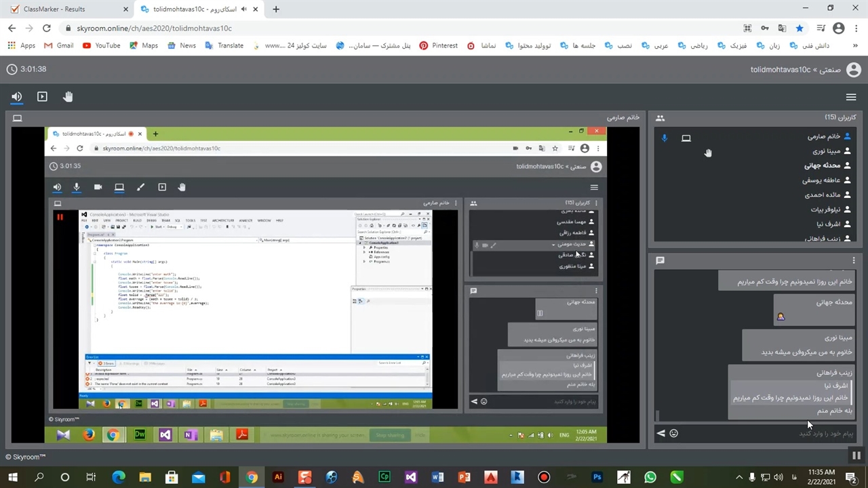Open Chrome's three-dot menu
This screenshot has width=868, height=488.
(x=856, y=28)
